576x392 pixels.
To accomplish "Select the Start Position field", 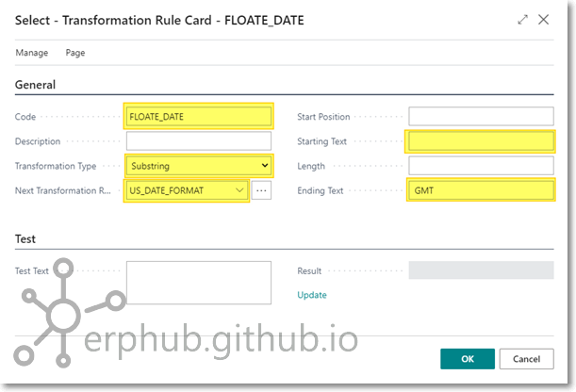I will point(481,117).
